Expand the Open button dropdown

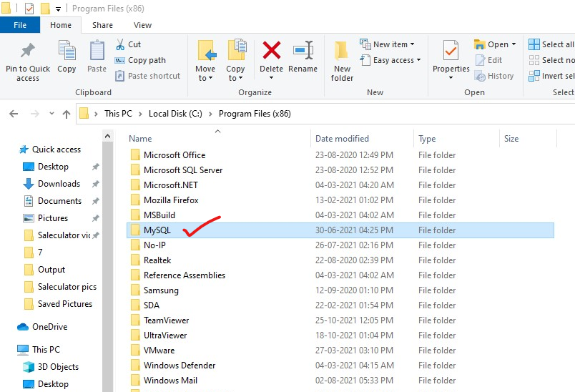(513, 44)
